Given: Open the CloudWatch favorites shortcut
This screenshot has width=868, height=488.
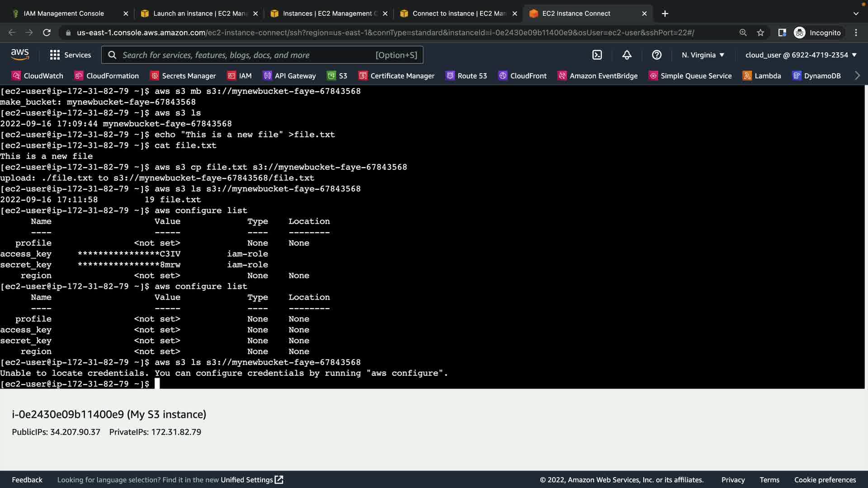Looking at the screenshot, I should point(38,76).
